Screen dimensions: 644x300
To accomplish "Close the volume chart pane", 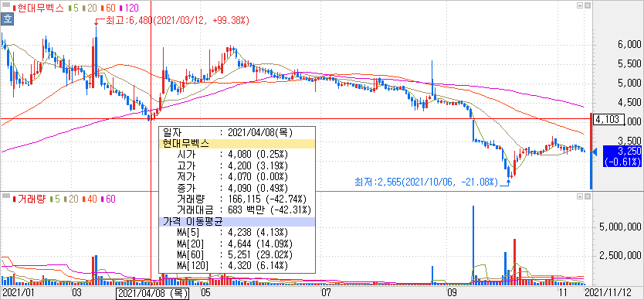I will coord(588,196).
